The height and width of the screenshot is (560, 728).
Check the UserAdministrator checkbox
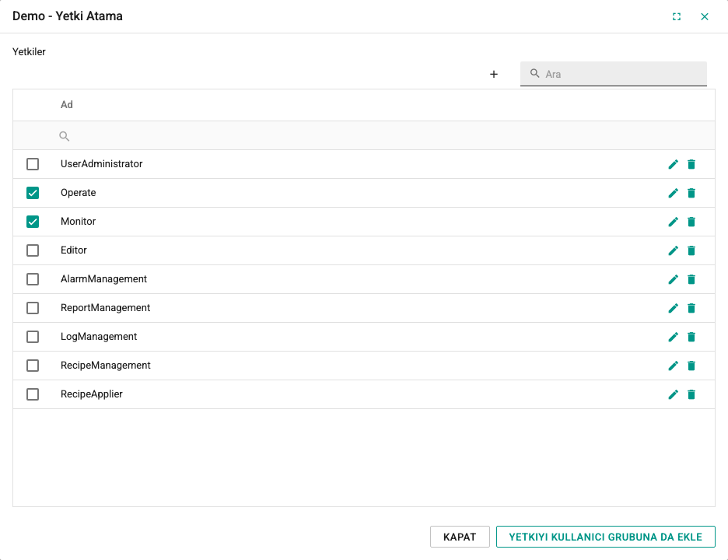click(x=33, y=164)
